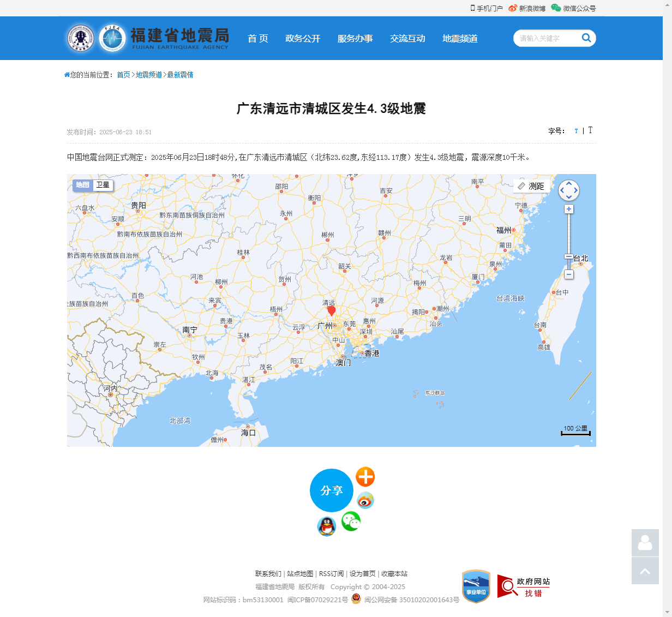Click the search magnifier icon
672x617 pixels.
pos(586,38)
